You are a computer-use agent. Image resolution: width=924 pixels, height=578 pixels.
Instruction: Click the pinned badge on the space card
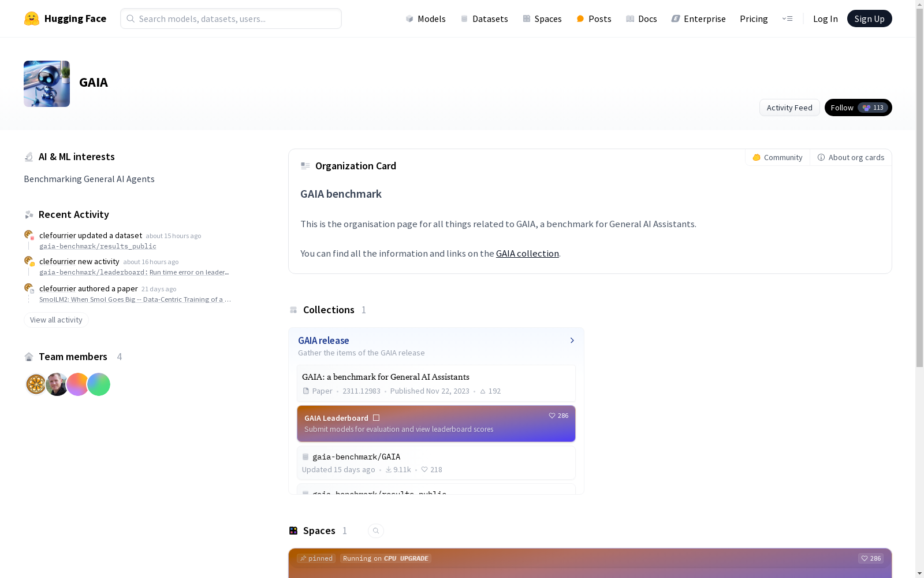point(316,558)
